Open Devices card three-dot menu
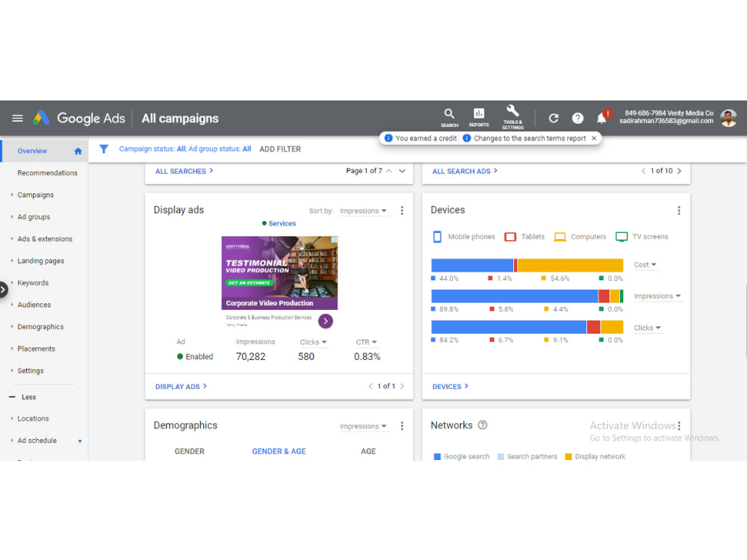This screenshot has height=560, width=747. (x=679, y=211)
